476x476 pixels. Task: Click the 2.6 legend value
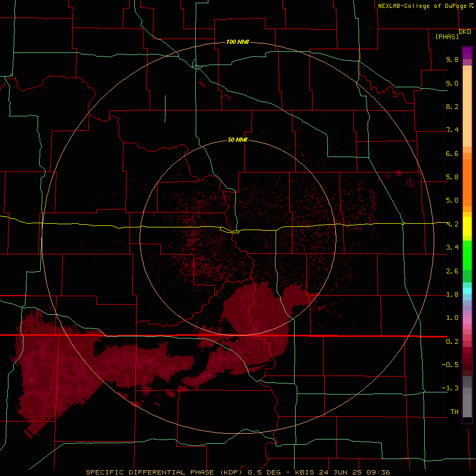[452, 271]
